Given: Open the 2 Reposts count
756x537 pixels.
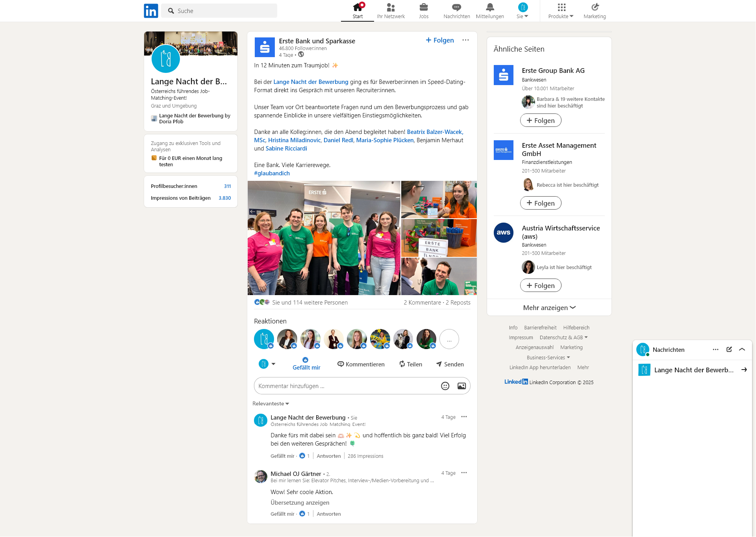Looking at the screenshot, I should 458,303.
